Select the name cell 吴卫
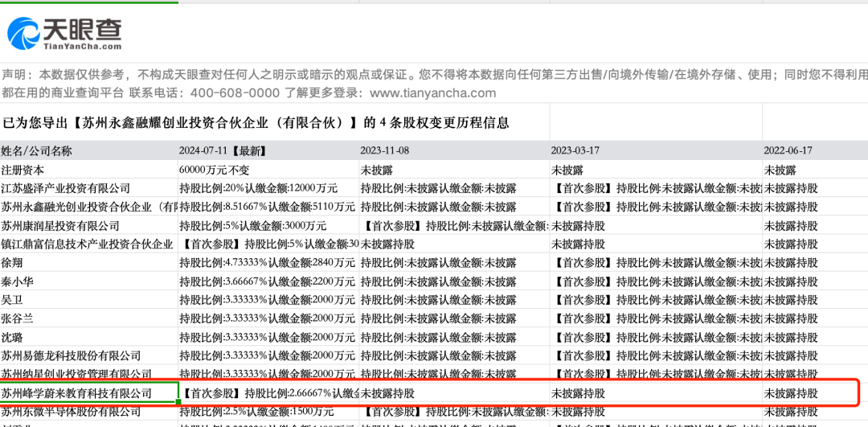868x427 pixels. 89,300
